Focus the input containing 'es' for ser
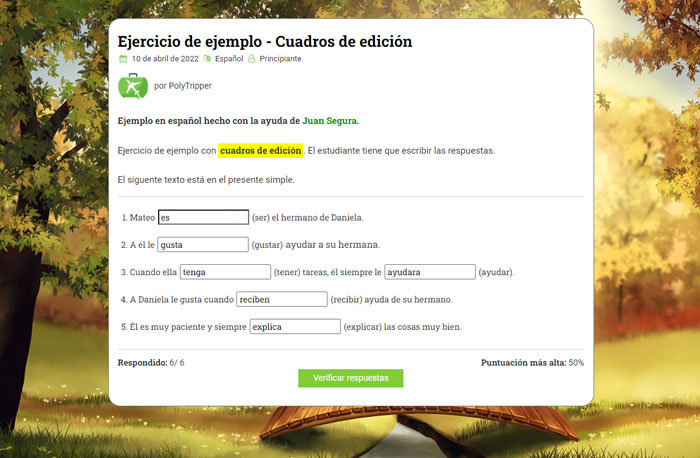Image resolution: width=700 pixels, height=458 pixels. tap(203, 217)
